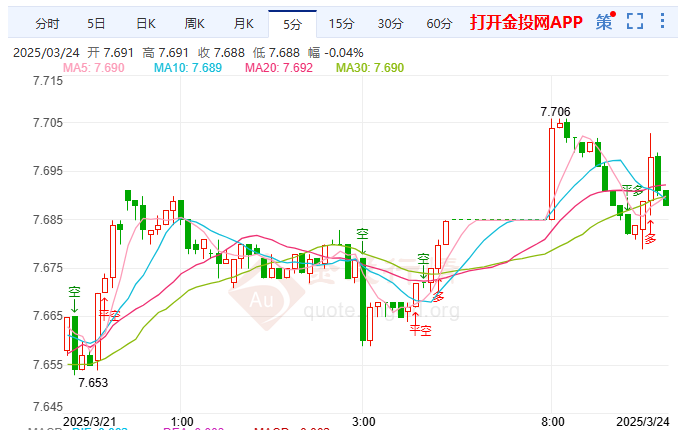Click the 幅 -0.04% change value
Viewport: 684px width, 430px height.
[336, 53]
